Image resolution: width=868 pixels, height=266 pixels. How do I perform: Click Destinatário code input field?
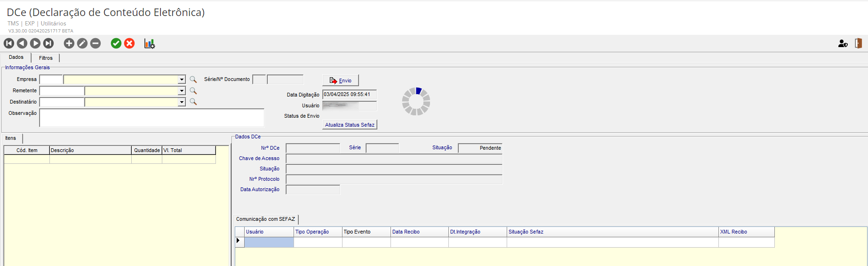point(62,102)
